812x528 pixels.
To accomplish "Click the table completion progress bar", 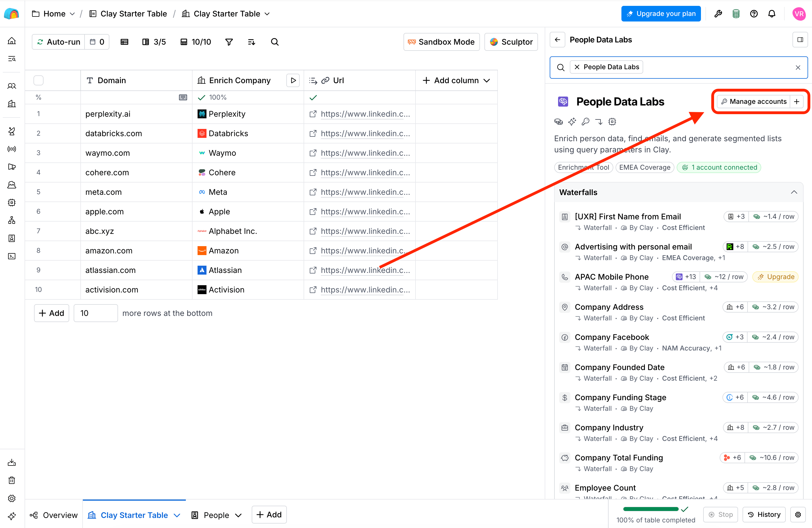I will pyautogui.click(x=651, y=509).
